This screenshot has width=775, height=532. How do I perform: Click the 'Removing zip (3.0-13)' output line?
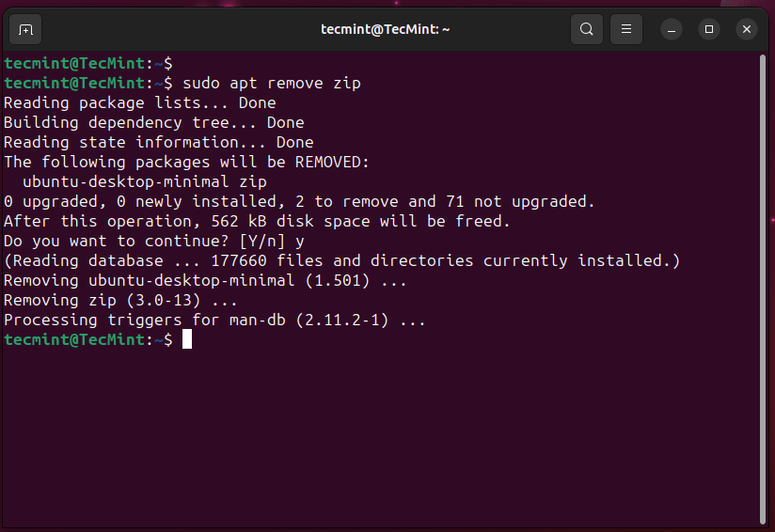(120, 301)
